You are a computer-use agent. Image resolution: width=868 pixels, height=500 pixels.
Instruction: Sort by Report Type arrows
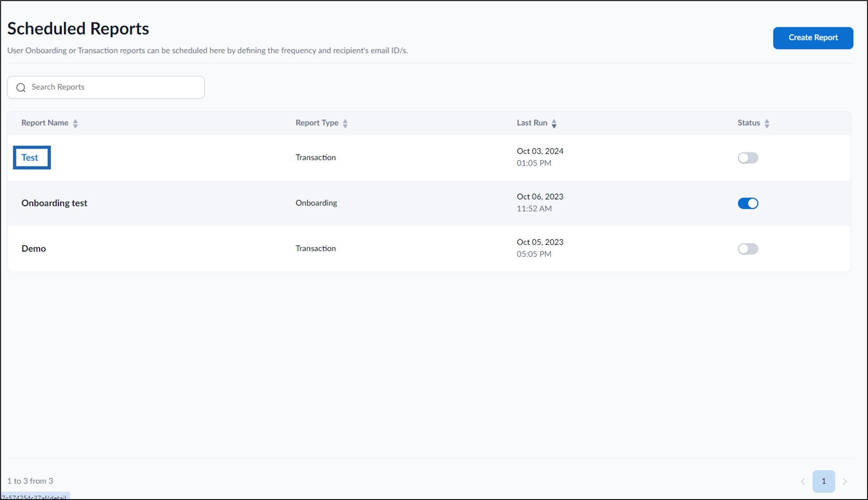[x=345, y=123]
